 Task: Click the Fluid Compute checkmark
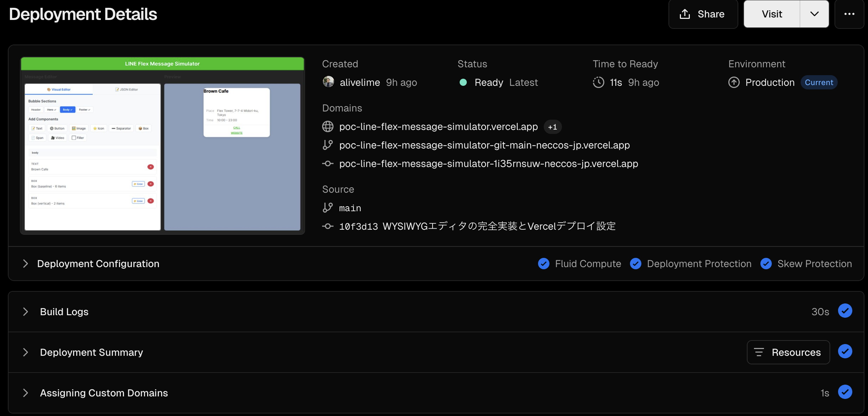click(543, 264)
